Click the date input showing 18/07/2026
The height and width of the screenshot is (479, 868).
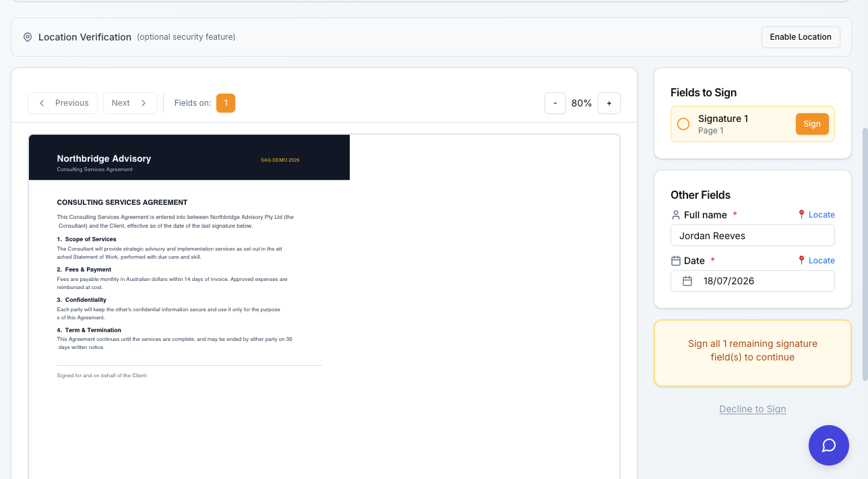click(x=753, y=281)
